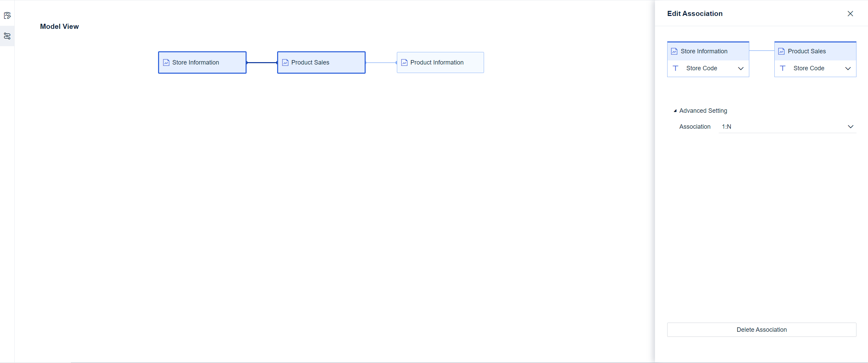Image resolution: width=868 pixels, height=363 pixels.
Task: Collapse the Advanced Setting section
Action: 675,111
